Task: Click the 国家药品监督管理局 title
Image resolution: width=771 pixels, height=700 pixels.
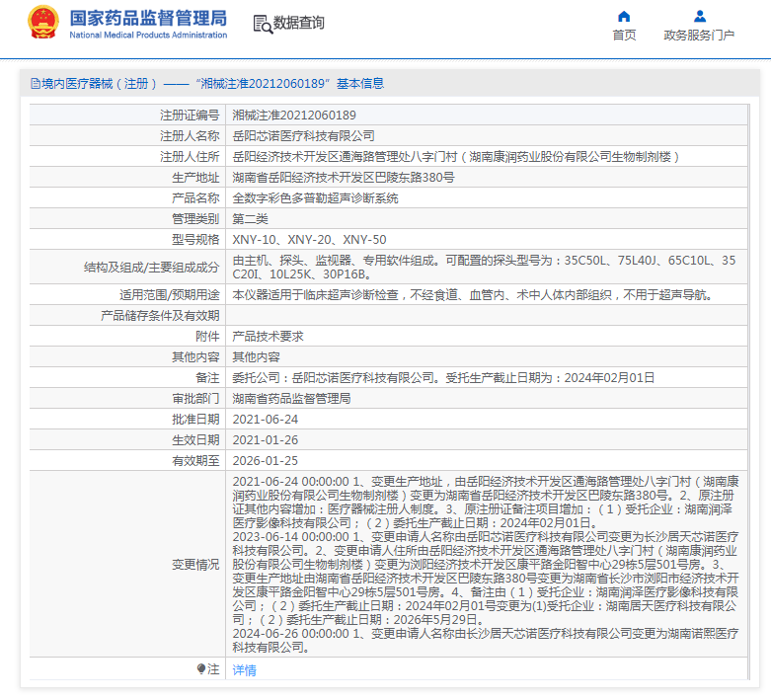Action: (148, 18)
